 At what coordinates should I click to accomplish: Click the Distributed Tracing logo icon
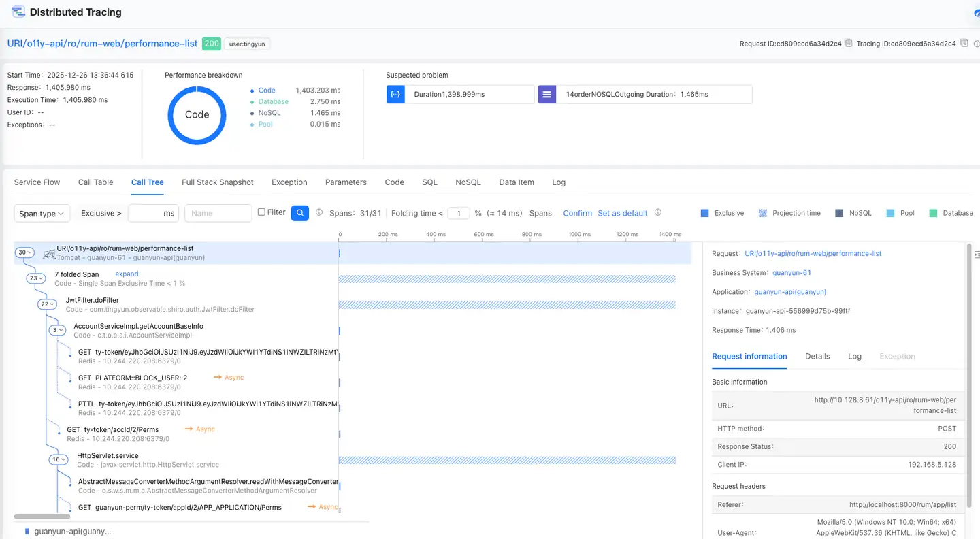click(x=18, y=12)
